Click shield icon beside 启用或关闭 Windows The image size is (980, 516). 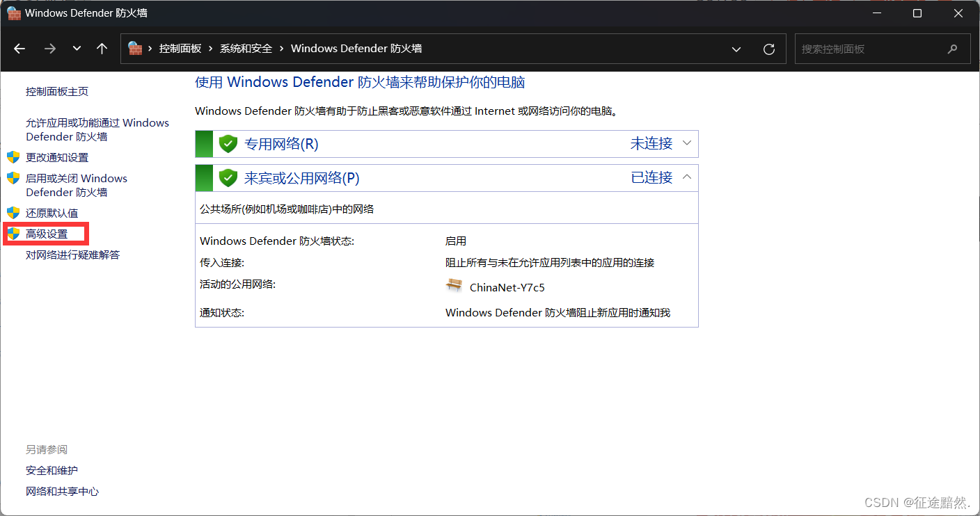point(13,178)
